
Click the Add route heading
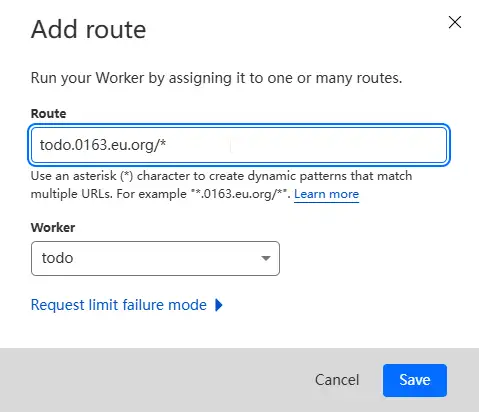click(88, 30)
